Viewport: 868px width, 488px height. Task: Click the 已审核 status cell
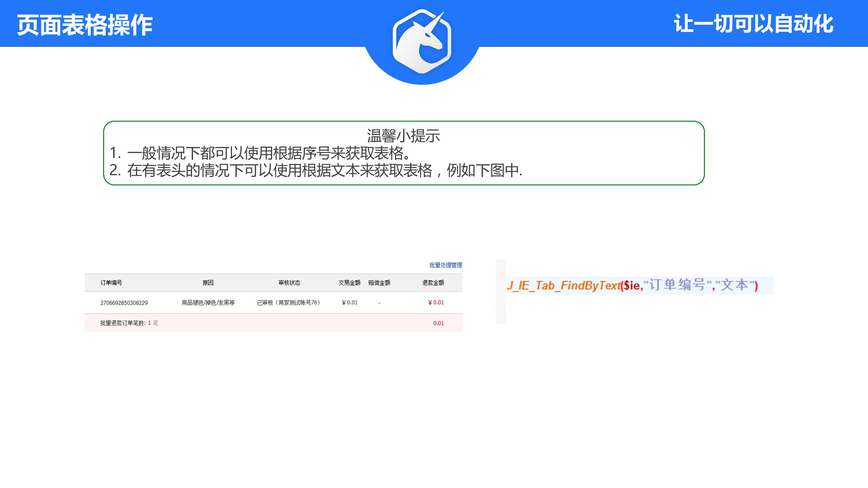288,303
